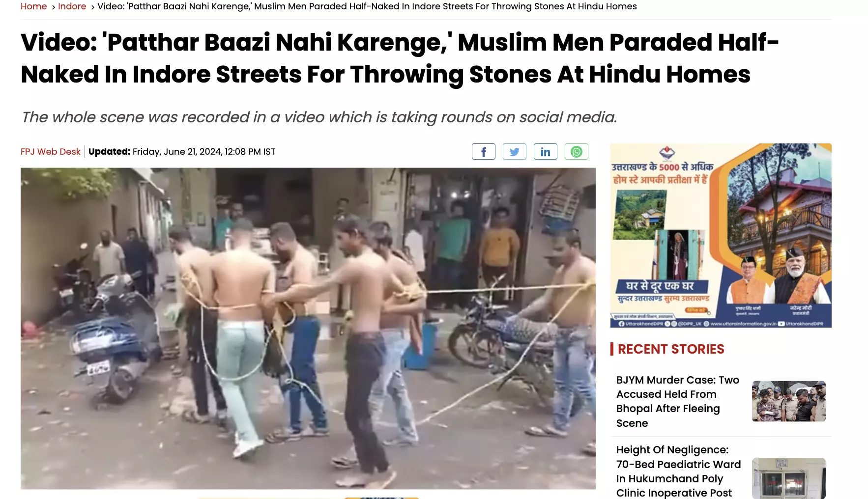
Task: Open Hukumchand Poly Clinic story thumbnail
Action: (x=788, y=478)
